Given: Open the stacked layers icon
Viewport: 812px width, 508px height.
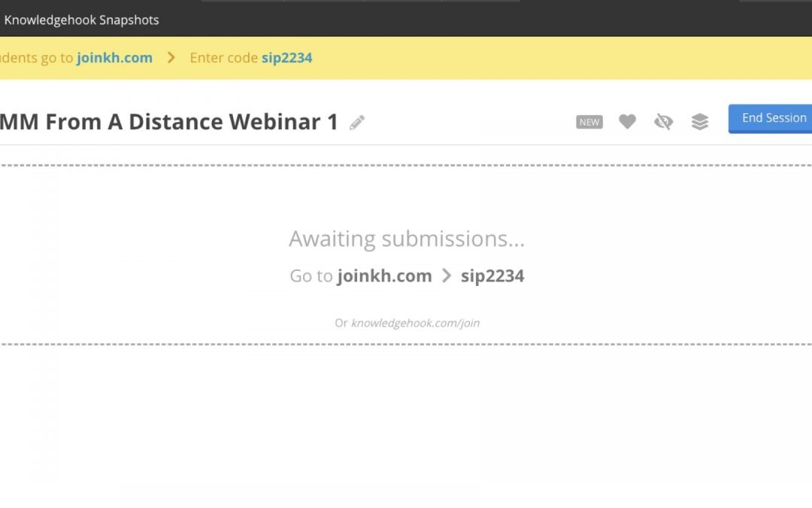Looking at the screenshot, I should click(699, 122).
